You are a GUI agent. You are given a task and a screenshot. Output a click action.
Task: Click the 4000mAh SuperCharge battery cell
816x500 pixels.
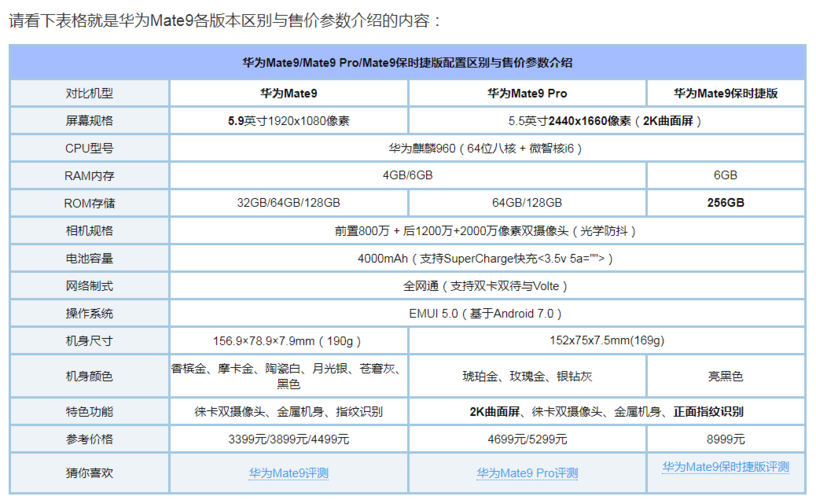tap(487, 258)
